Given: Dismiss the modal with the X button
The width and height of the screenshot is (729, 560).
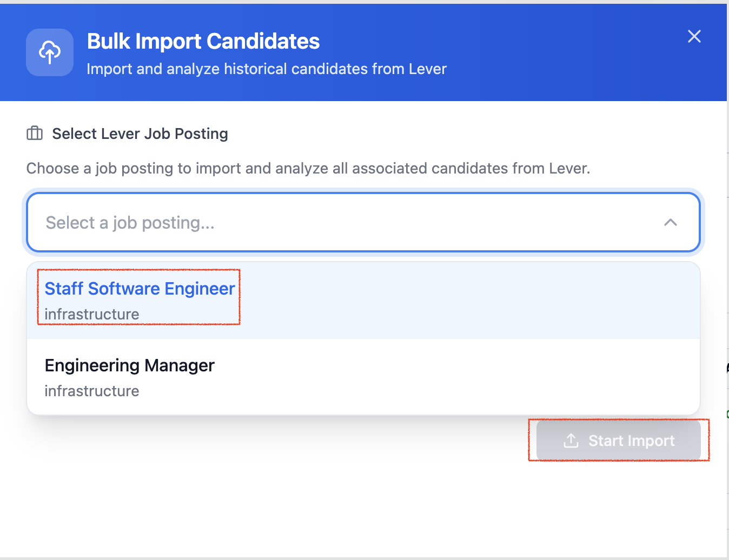Looking at the screenshot, I should 694,36.
